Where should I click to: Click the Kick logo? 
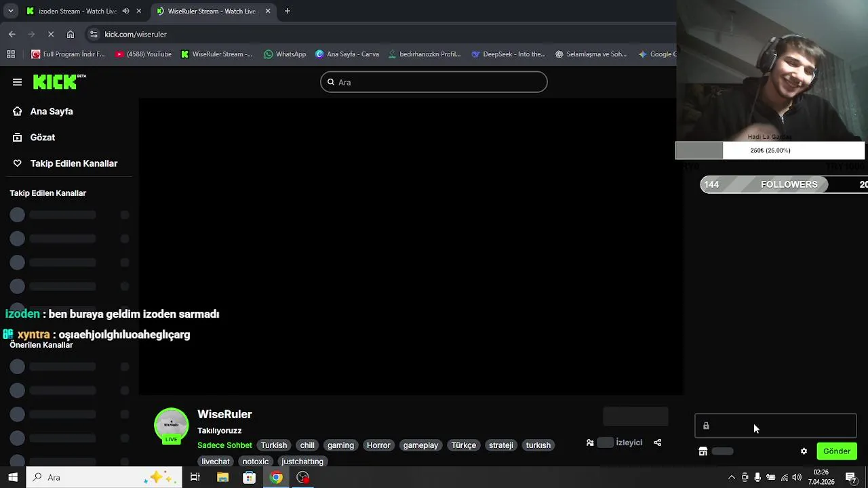click(60, 81)
